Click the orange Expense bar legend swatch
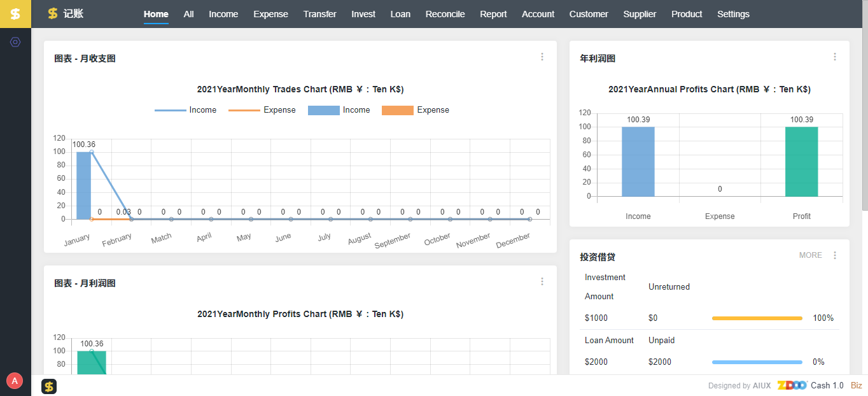Screen dimensions: 868x396 click(398, 110)
